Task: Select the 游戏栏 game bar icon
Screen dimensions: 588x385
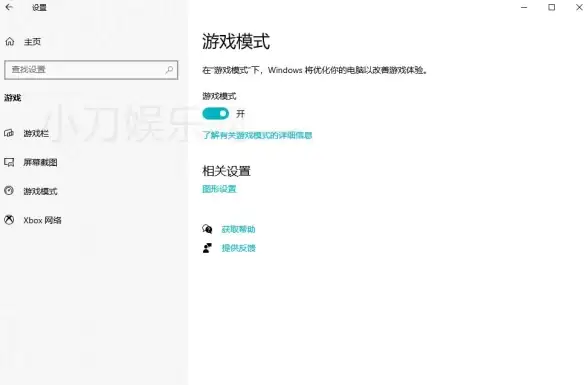Action: tap(9, 133)
